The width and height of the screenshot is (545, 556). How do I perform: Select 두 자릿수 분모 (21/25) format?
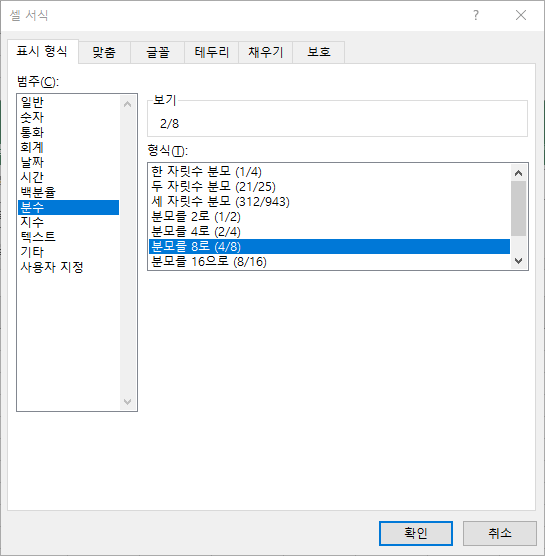coord(329,187)
